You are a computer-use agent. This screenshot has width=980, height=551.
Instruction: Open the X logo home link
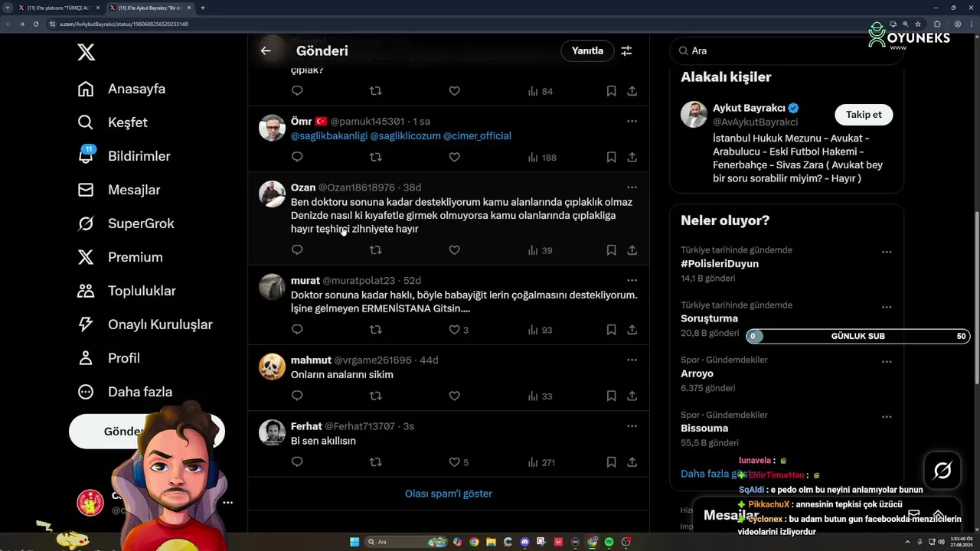pos(87,52)
